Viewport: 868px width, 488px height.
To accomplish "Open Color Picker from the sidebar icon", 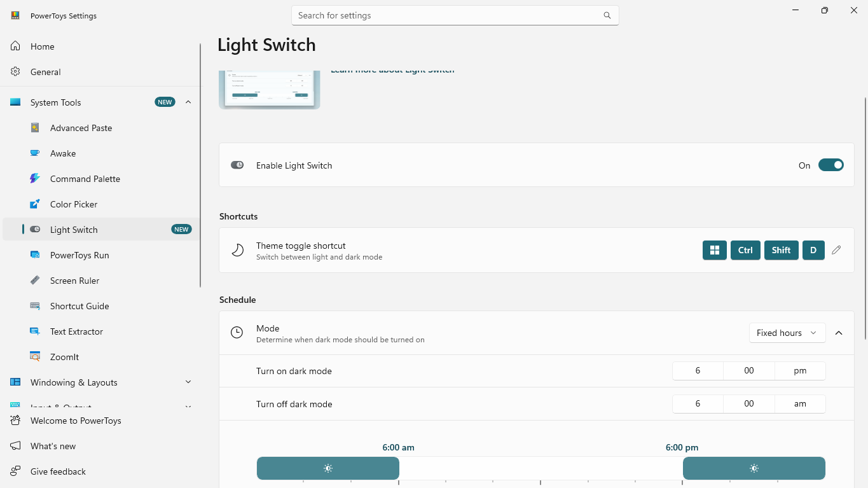I will click(35, 204).
